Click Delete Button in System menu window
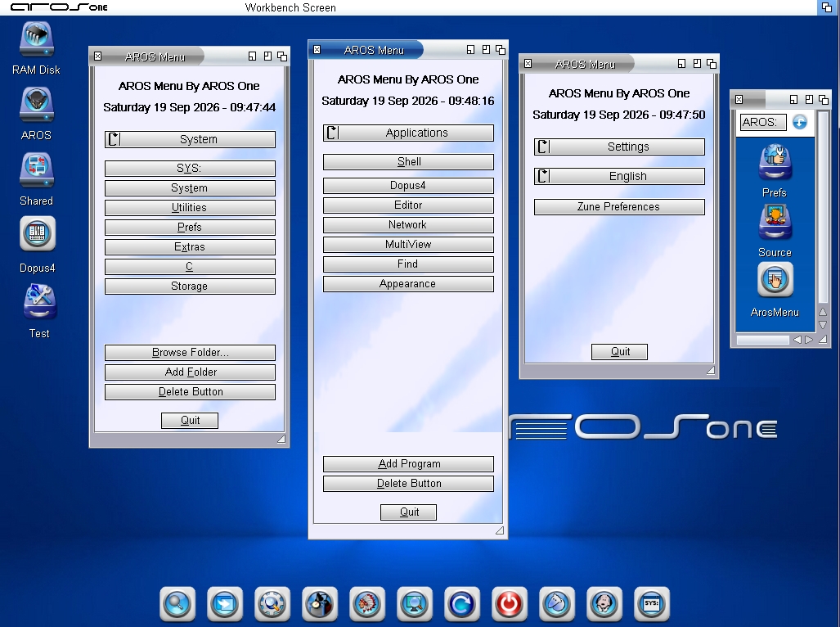Screen dimensions: 840x627 coord(191,392)
